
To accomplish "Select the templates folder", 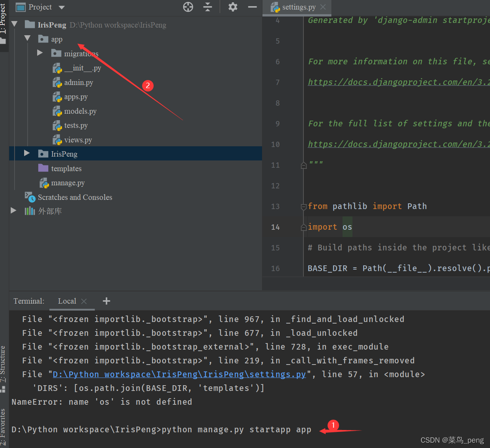I will pos(66,168).
